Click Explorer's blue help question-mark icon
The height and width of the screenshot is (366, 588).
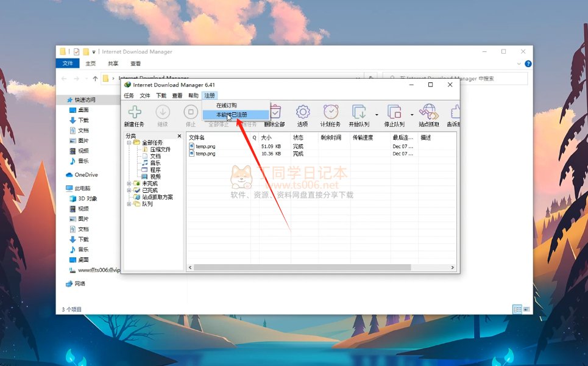tap(528, 64)
